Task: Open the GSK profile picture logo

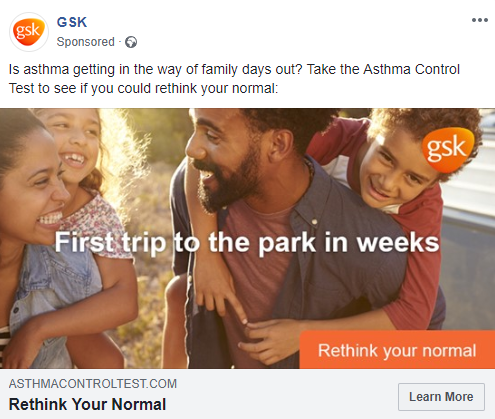Action: pyautogui.click(x=29, y=32)
